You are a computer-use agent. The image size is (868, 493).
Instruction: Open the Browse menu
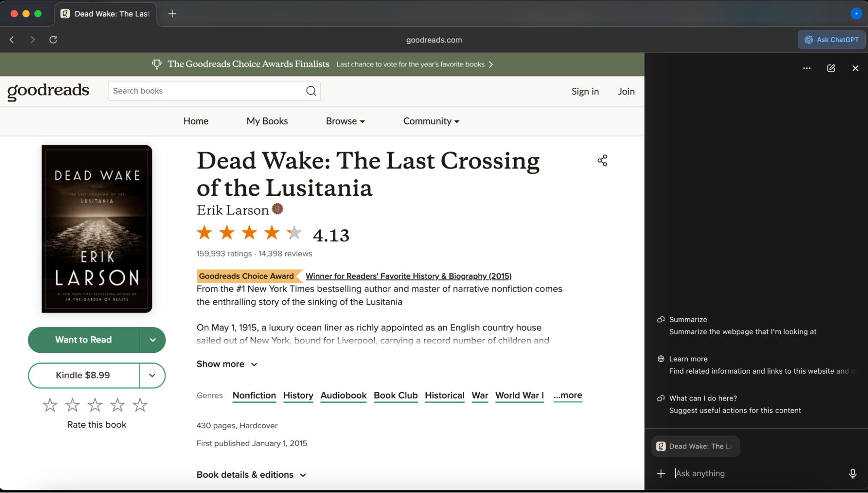[345, 121]
